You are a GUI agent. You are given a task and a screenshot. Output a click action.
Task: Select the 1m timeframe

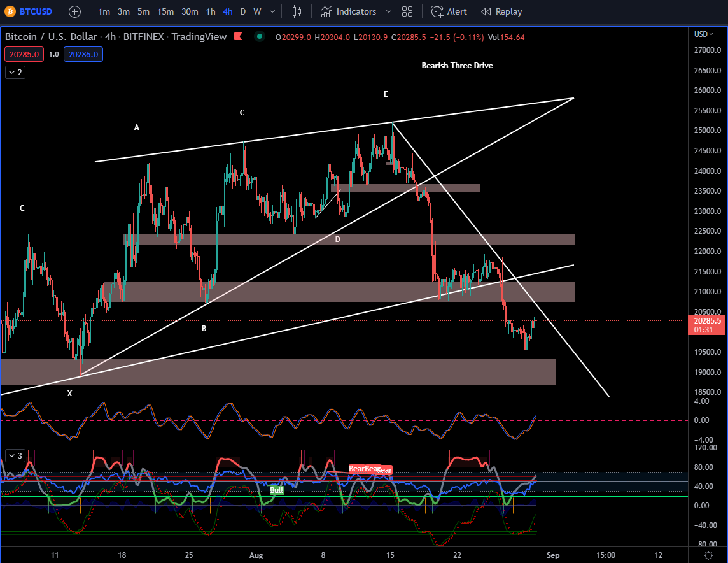[x=104, y=11]
